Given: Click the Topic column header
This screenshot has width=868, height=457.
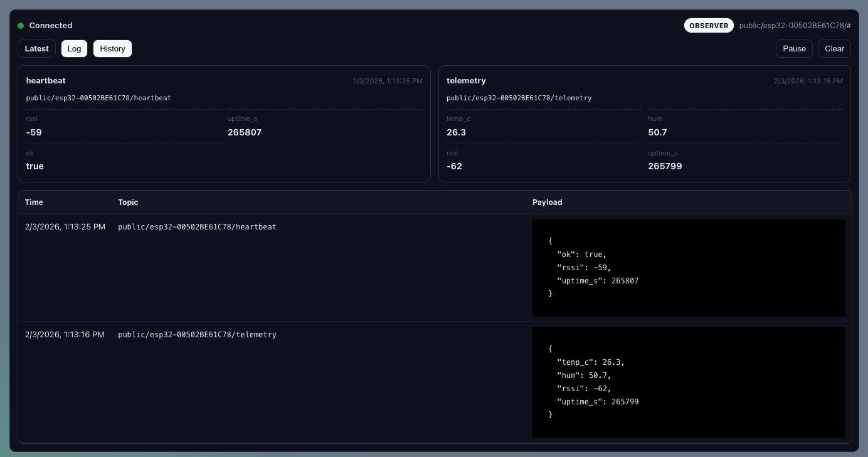Looking at the screenshot, I should click(x=128, y=202).
